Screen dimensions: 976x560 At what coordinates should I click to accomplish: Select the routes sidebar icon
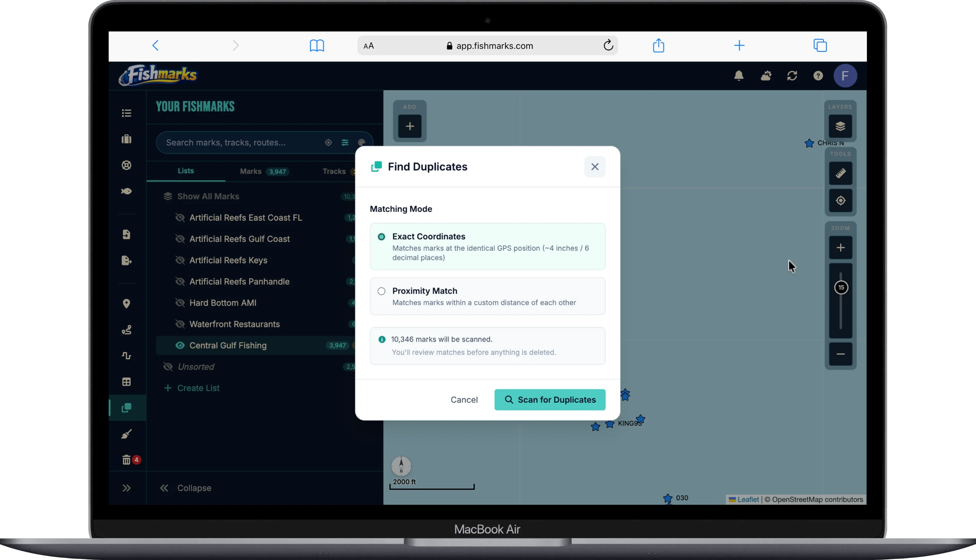[x=126, y=330]
